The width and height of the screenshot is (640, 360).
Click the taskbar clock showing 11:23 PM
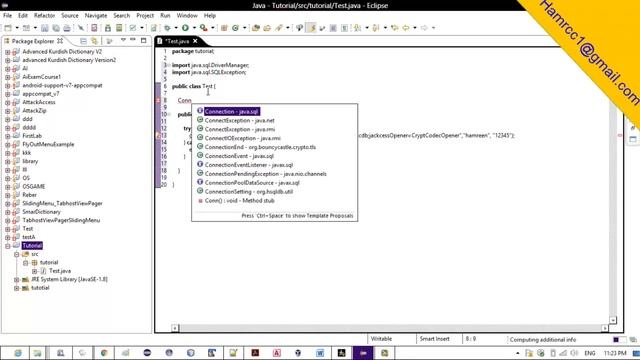pyautogui.click(x=615, y=353)
